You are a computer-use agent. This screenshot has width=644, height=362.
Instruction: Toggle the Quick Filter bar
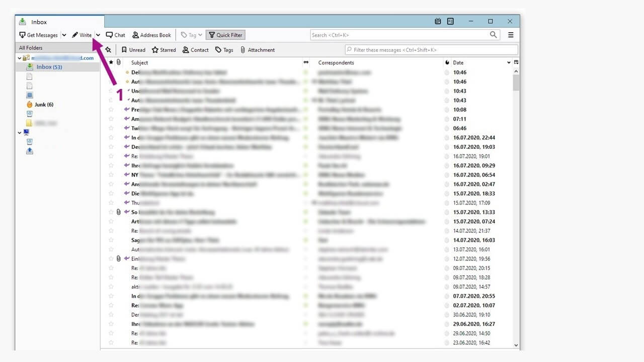pos(225,35)
